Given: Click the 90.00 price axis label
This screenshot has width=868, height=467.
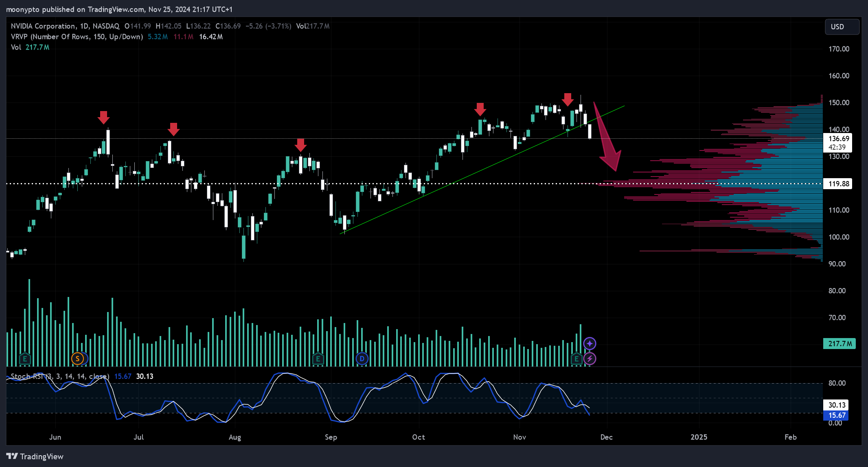Looking at the screenshot, I should point(837,264).
